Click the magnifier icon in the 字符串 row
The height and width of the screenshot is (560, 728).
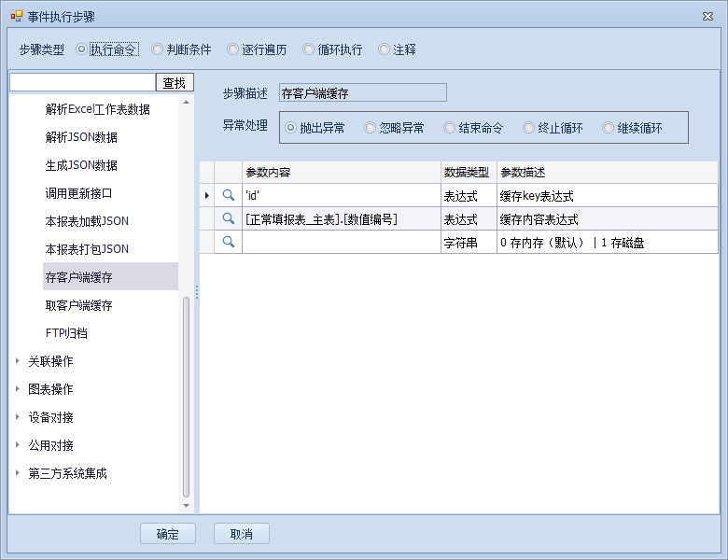point(228,242)
